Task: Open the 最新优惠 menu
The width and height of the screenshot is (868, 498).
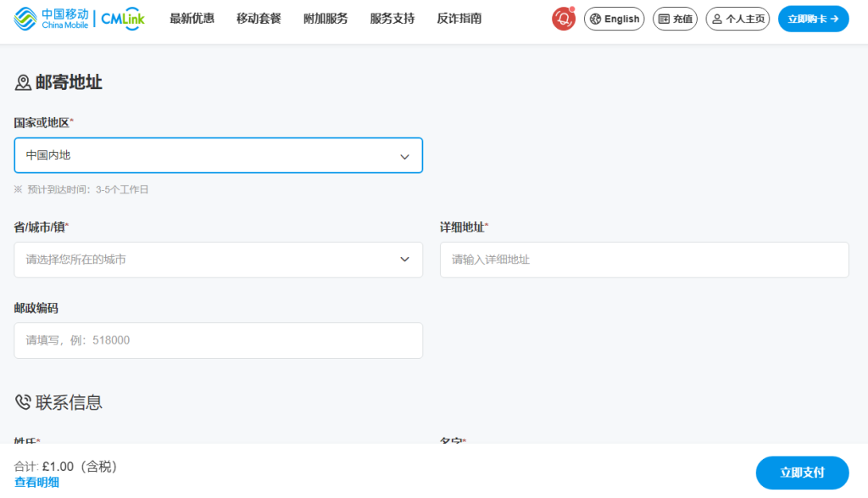Action: [192, 19]
